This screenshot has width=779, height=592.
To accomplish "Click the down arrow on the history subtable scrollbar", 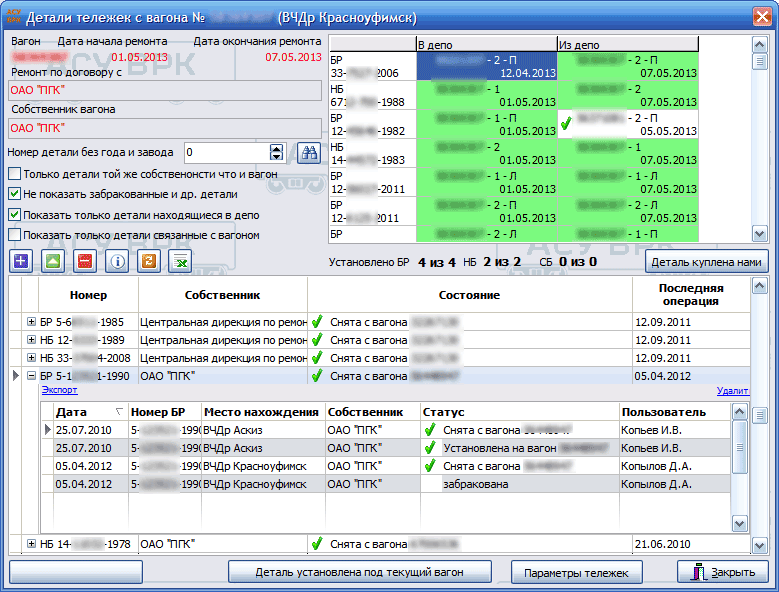I will point(740,523).
